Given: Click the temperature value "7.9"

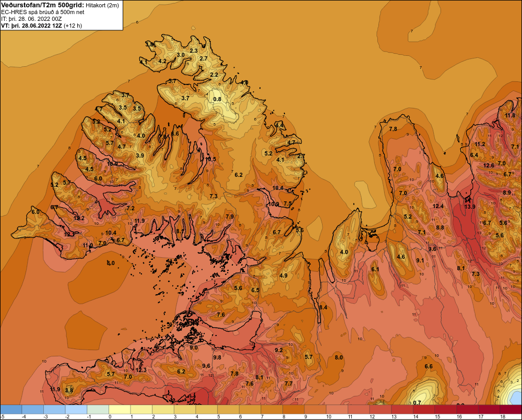Looking at the screenshot, I should coord(230,217).
